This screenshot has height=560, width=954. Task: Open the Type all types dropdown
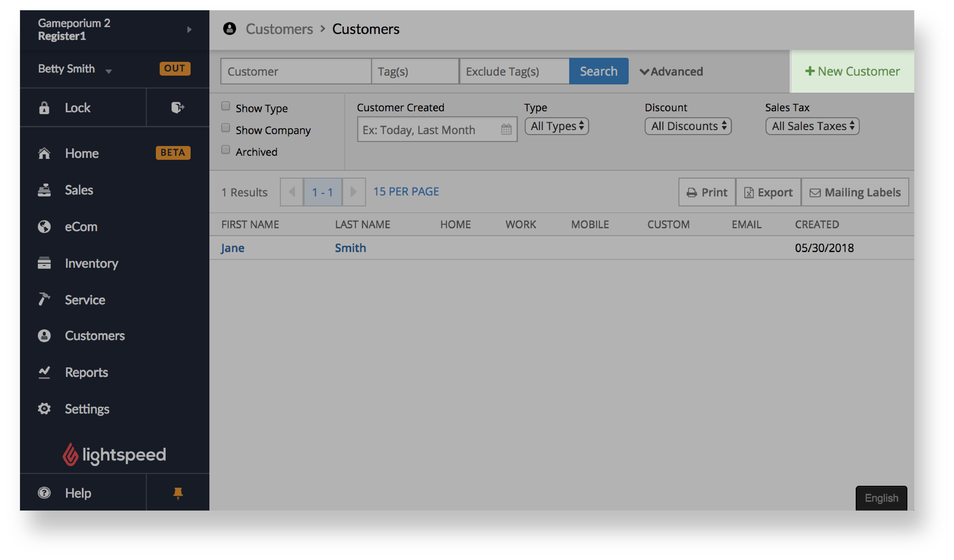(555, 126)
